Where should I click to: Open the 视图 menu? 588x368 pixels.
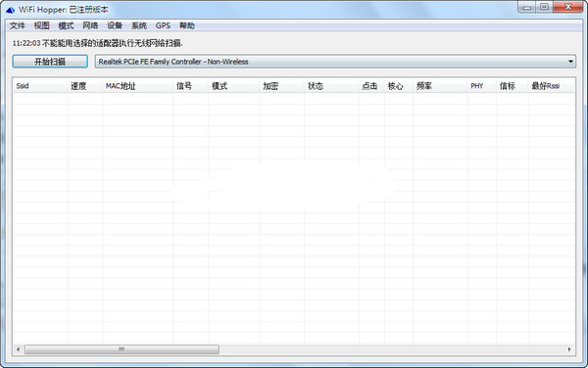click(41, 25)
